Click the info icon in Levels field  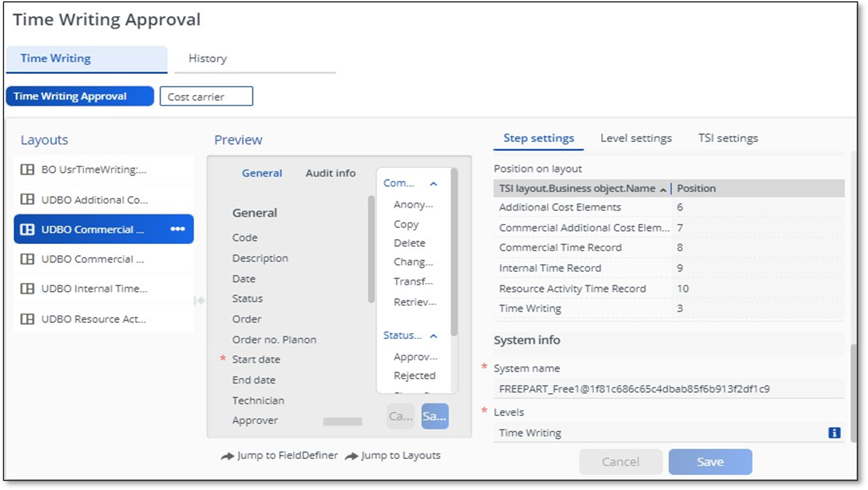(x=834, y=433)
